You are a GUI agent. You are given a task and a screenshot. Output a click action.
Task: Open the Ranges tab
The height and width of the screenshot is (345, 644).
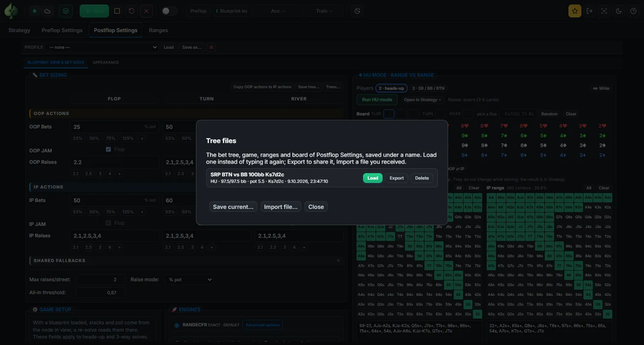pyautogui.click(x=158, y=30)
